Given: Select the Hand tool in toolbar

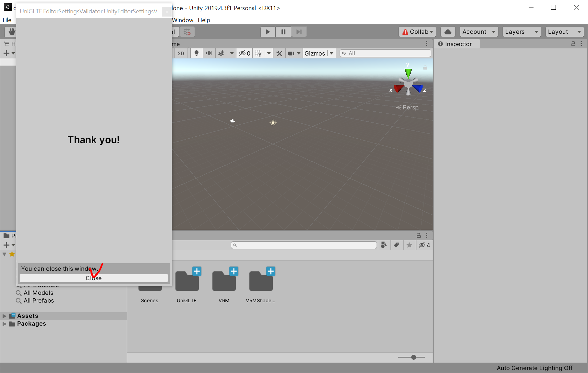Looking at the screenshot, I should tap(12, 32).
